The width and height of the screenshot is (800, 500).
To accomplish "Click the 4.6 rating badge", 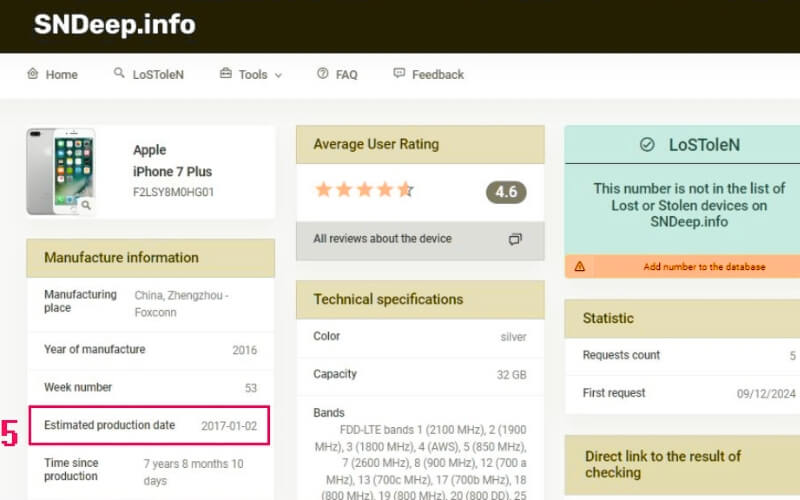I will [506, 192].
